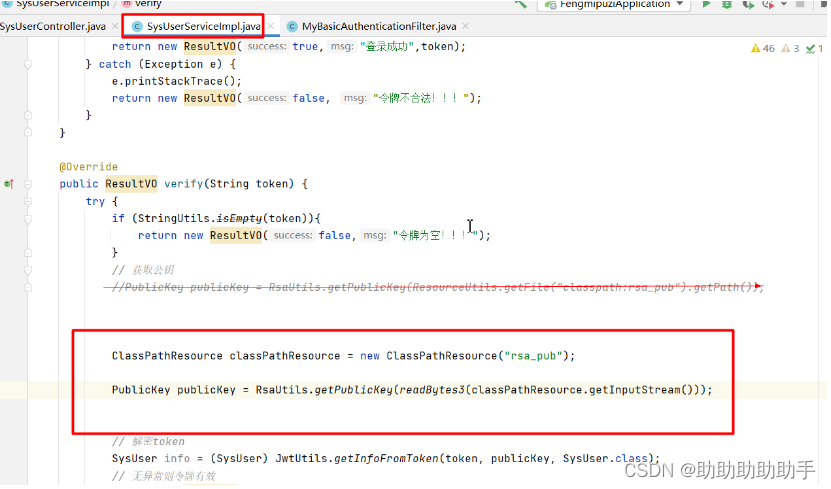Click the classPathResource variable declaration
The height and width of the screenshot is (489, 831).
click(x=285, y=356)
